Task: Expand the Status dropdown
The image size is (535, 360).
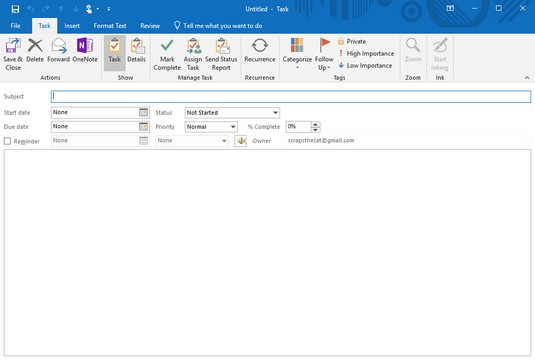Action: pos(275,113)
